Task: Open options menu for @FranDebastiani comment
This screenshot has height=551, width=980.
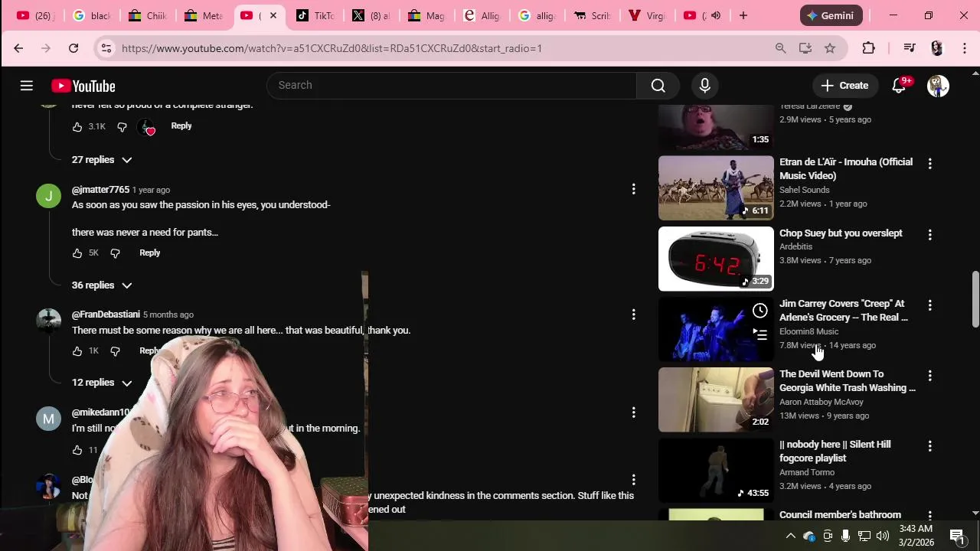Action: [633, 315]
